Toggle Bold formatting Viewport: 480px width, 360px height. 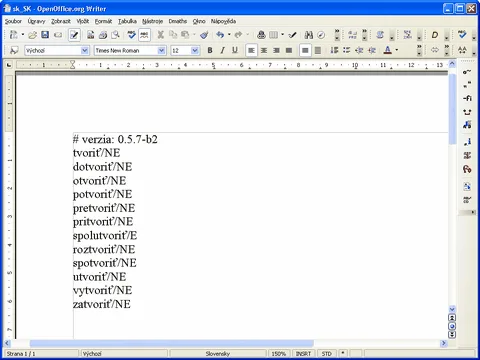[210, 50]
